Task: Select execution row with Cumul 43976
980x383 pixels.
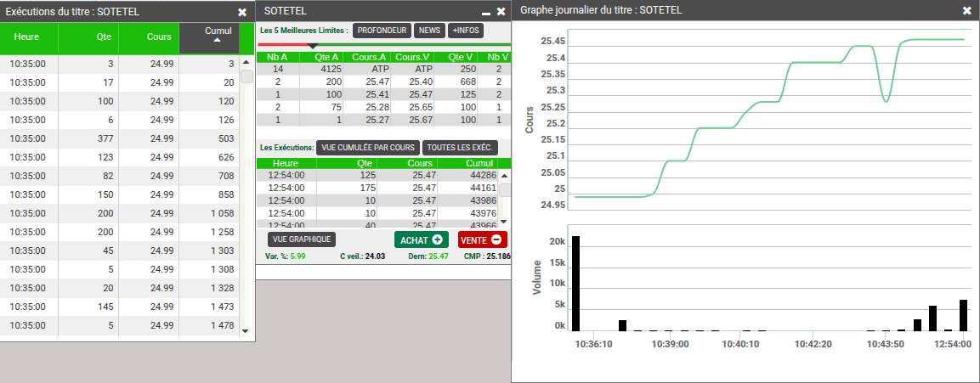Action: click(x=377, y=212)
